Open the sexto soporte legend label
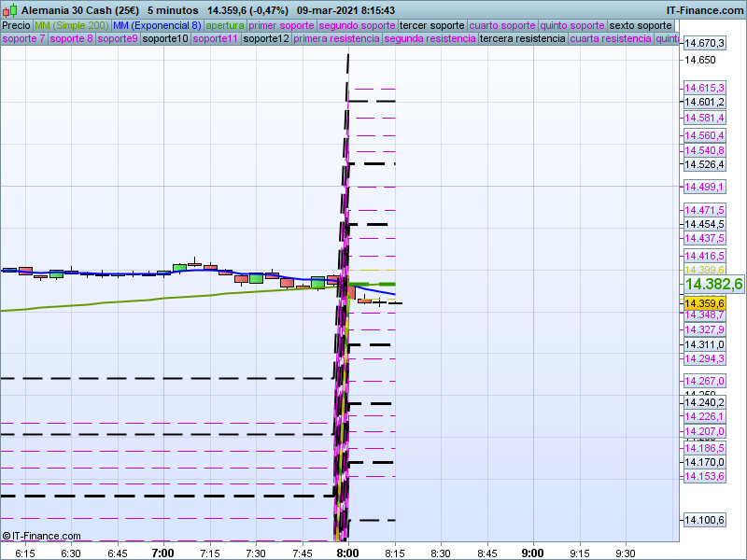 pos(640,25)
